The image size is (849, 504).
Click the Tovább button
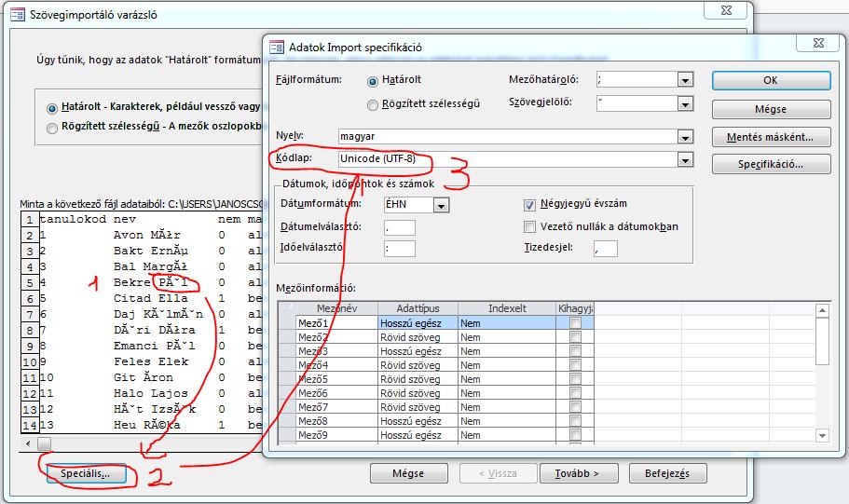578,473
